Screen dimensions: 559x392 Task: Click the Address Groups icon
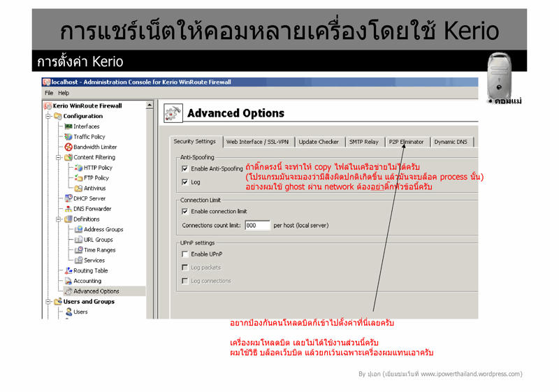79,229
